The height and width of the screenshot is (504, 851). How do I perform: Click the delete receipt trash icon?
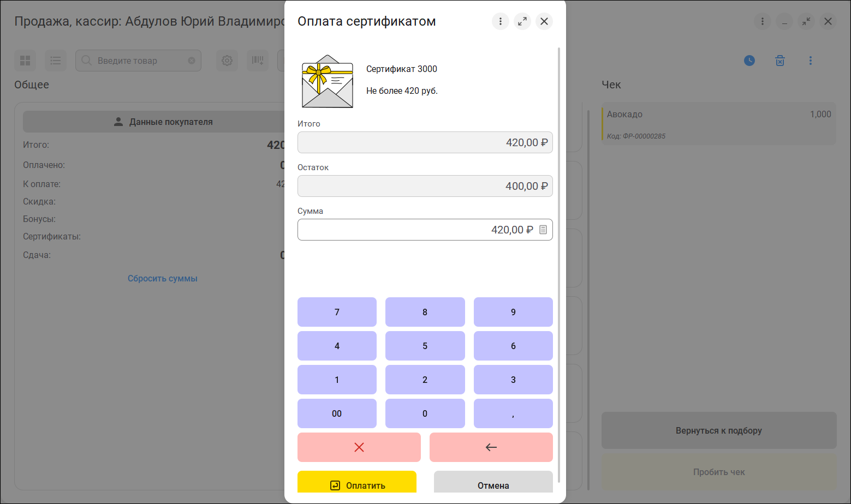[780, 61]
